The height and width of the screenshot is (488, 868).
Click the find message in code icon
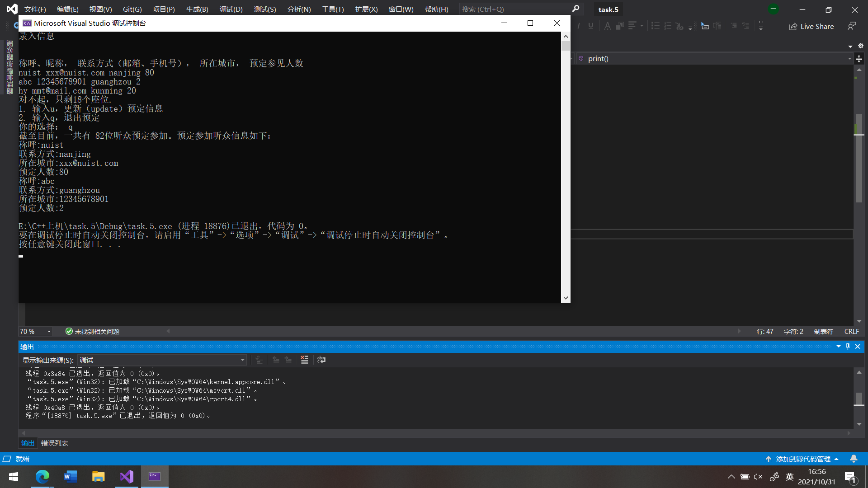click(259, 360)
